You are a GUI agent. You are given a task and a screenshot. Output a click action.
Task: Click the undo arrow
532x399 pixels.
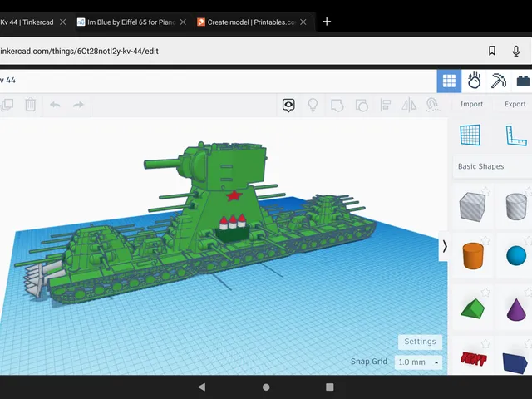pyautogui.click(x=55, y=105)
